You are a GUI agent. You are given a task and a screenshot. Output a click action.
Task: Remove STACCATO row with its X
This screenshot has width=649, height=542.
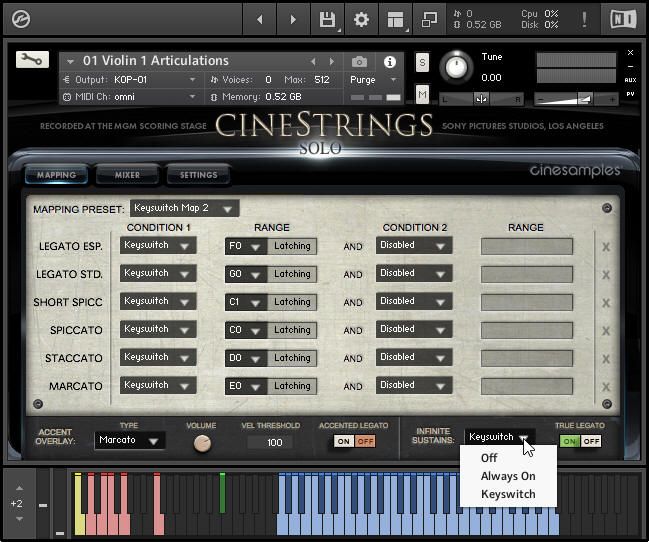606,359
